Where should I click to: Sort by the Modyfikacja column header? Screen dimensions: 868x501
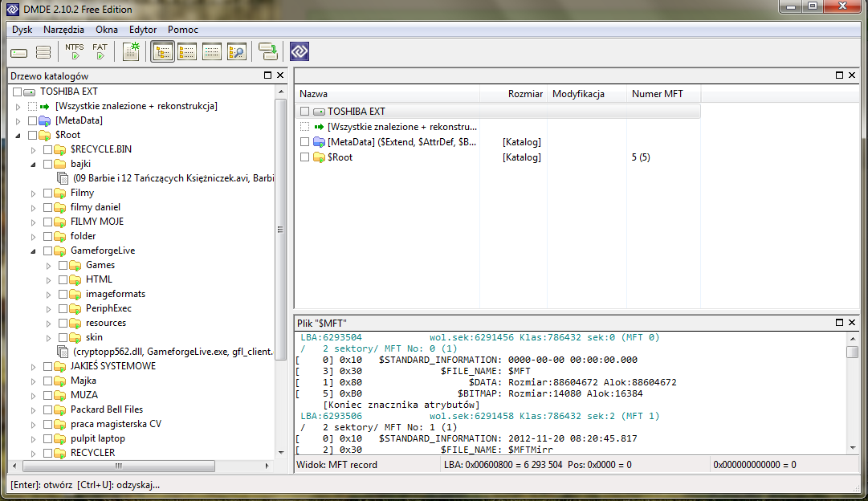[587, 94]
